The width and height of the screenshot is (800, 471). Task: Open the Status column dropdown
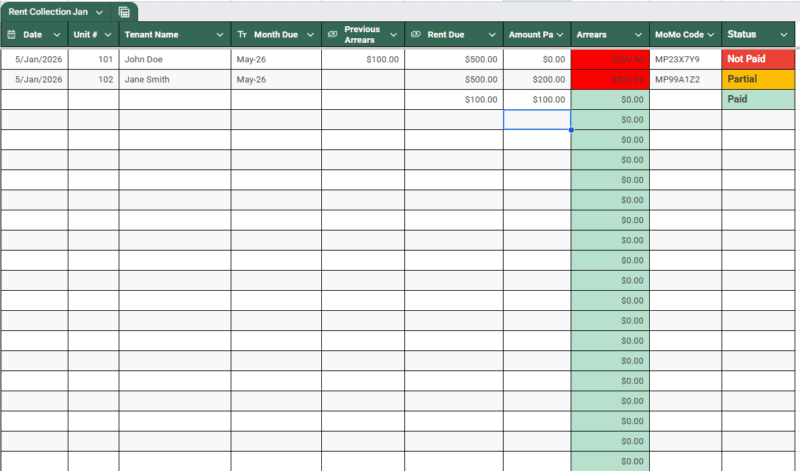784,35
